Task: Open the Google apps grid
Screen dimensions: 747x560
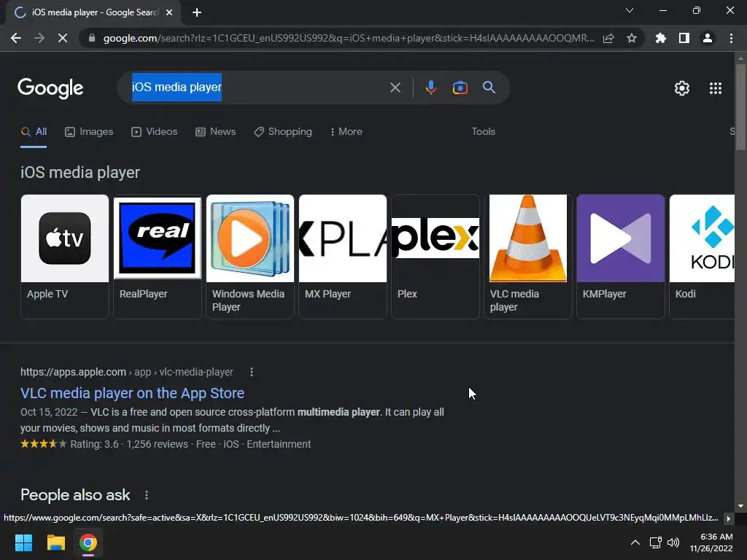Action: point(716,88)
